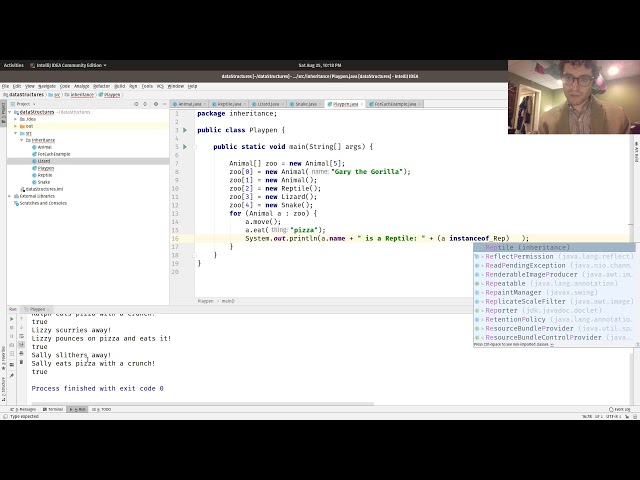
Task: Click the pause output icon in Run panel
Action: point(11,336)
